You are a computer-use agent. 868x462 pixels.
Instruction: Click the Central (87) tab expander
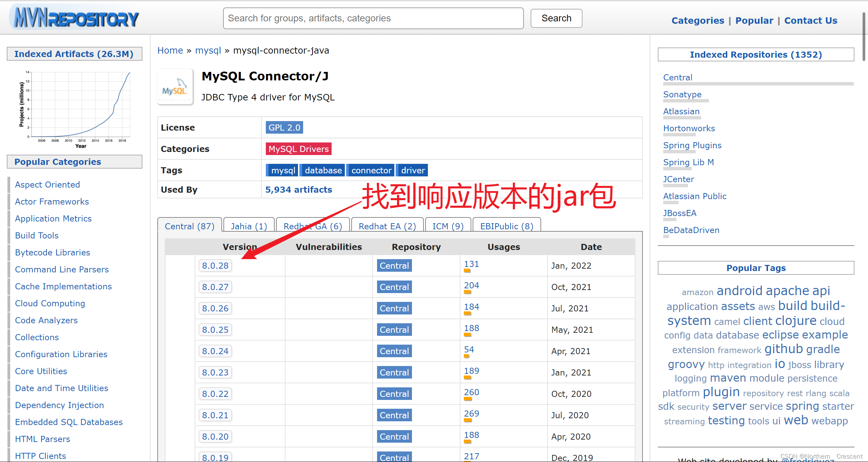click(x=190, y=226)
